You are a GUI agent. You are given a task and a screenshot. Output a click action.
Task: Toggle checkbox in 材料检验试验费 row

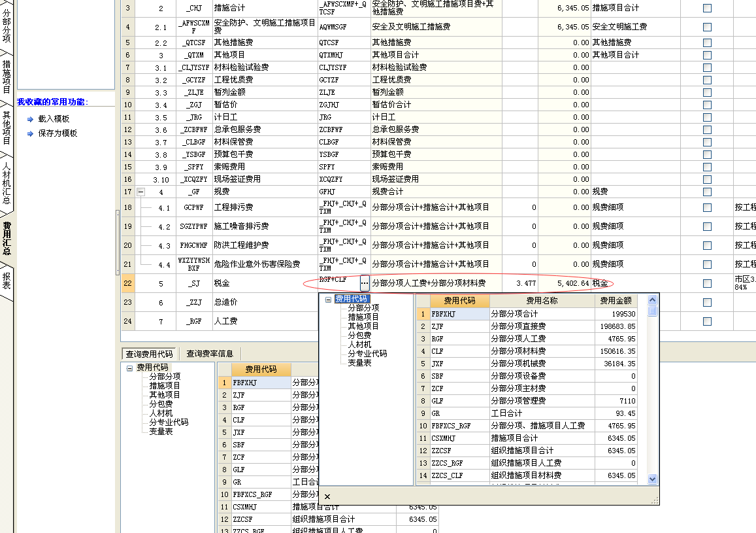tap(707, 67)
